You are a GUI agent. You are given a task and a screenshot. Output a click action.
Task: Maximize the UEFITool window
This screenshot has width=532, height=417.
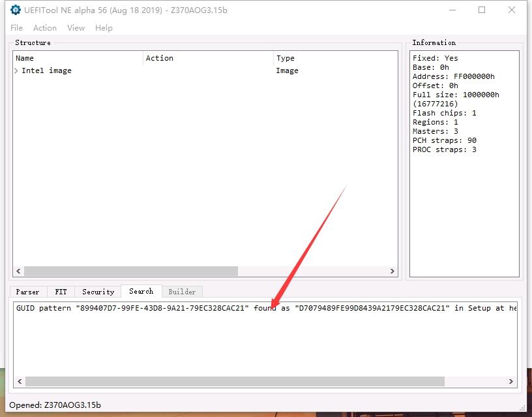pyautogui.click(x=482, y=10)
